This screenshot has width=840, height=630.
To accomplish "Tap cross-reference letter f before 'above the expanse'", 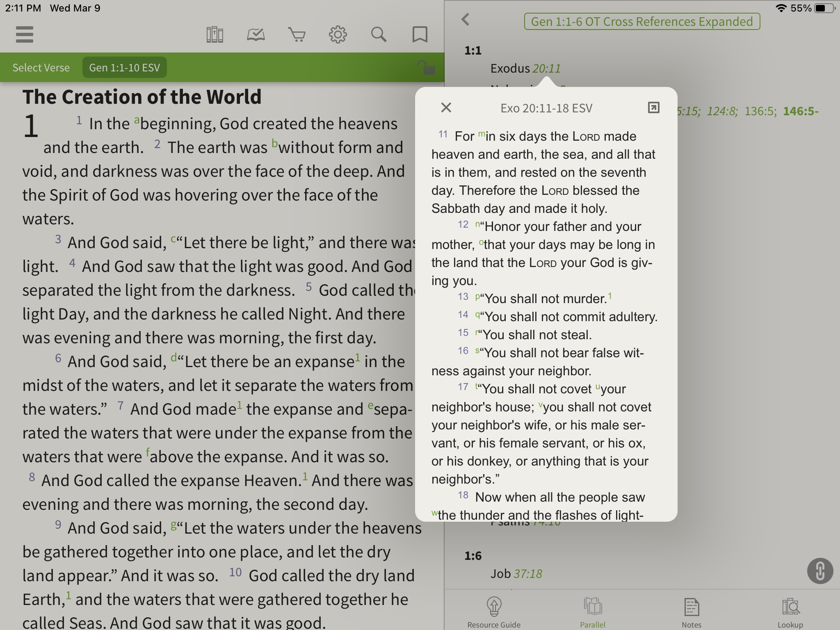I will coord(148,452).
